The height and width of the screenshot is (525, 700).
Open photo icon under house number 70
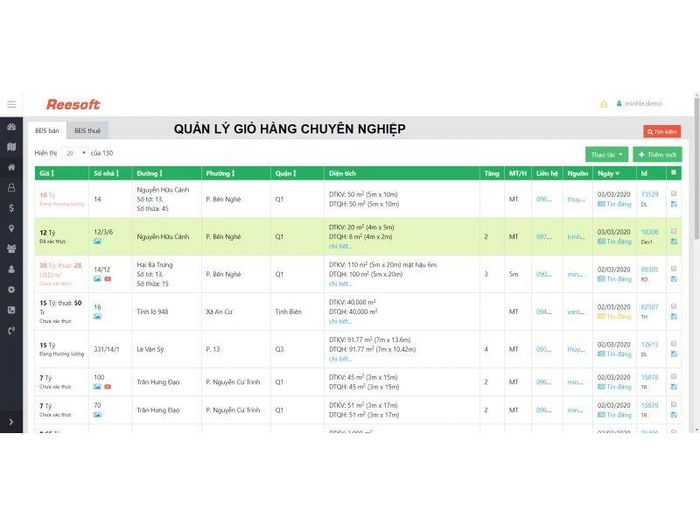[97, 415]
